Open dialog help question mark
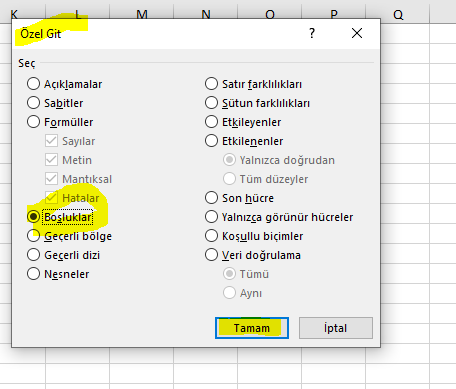456x389 pixels. (312, 33)
